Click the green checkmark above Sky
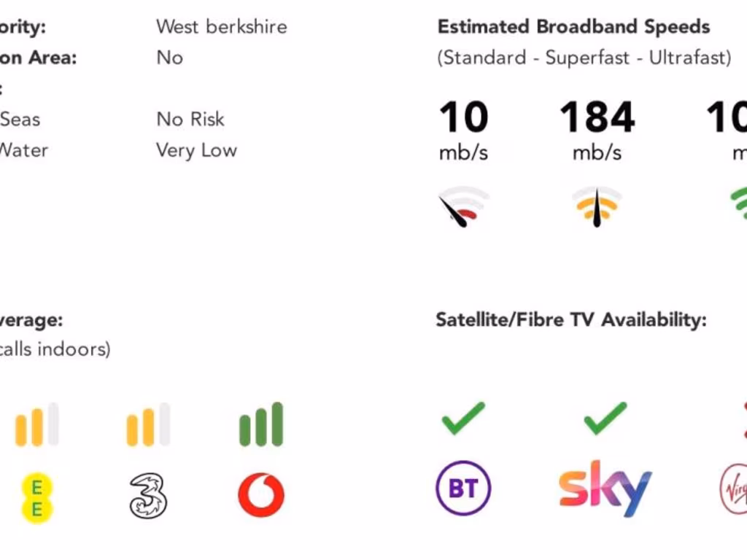747x560 pixels. tap(605, 418)
